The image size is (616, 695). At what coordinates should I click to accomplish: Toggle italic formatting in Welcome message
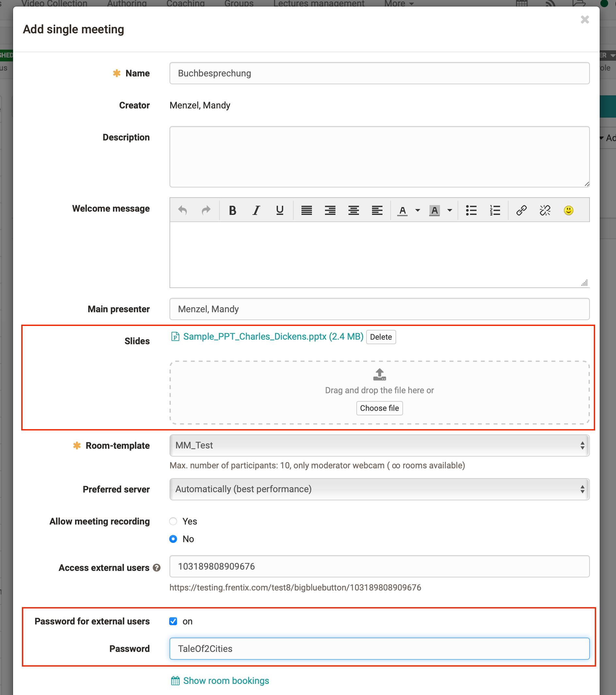point(256,210)
